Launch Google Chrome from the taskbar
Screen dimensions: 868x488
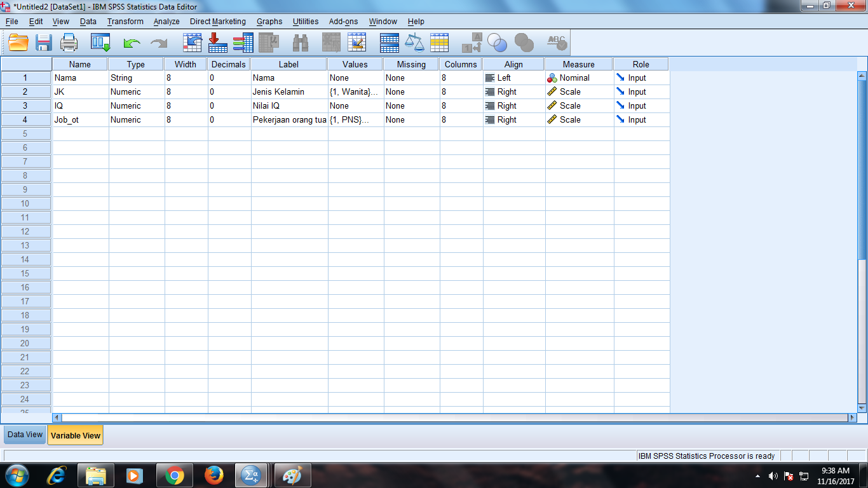[x=174, y=475]
